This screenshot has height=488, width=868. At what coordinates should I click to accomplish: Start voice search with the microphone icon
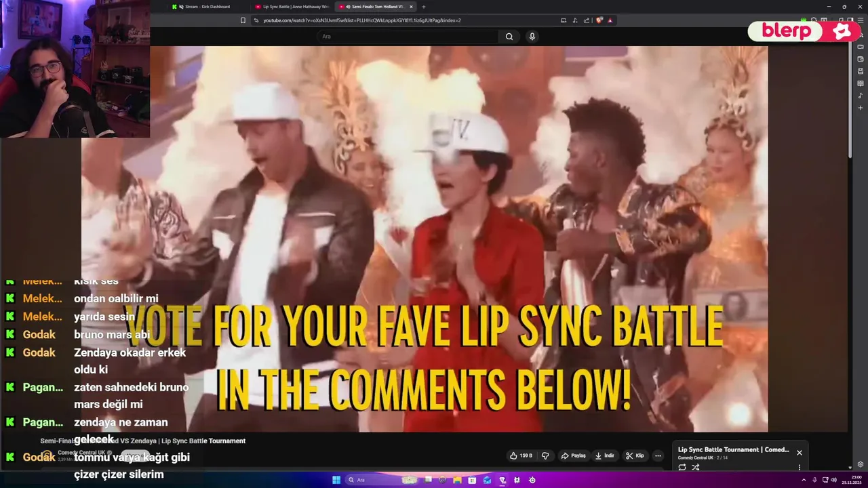coord(532,37)
